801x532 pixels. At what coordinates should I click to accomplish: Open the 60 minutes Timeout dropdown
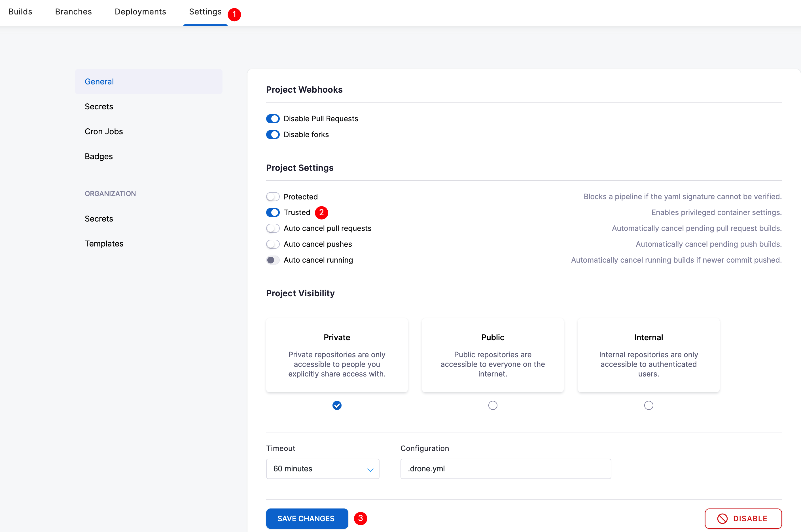tap(323, 469)
